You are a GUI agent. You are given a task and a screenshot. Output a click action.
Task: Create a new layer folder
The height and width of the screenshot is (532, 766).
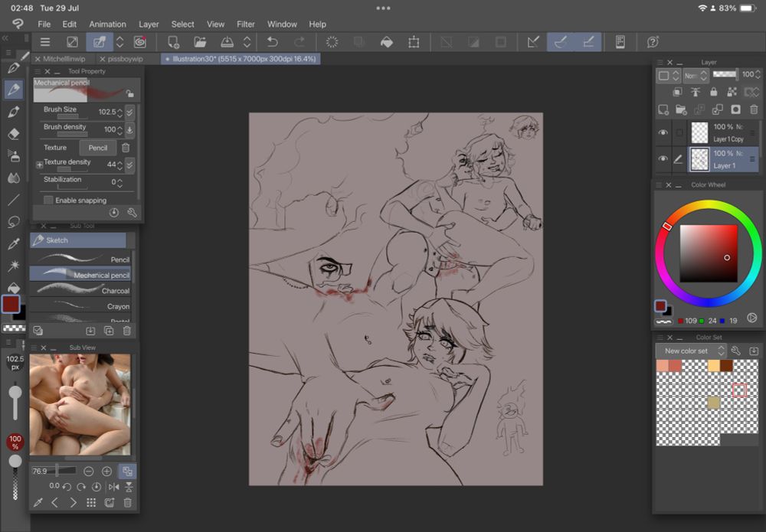coord(681,109)
